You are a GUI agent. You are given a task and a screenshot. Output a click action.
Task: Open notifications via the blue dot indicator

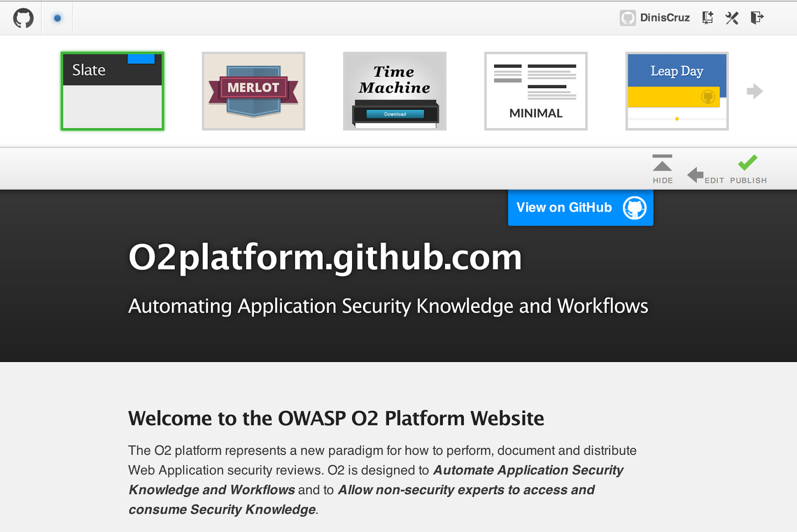57,18
